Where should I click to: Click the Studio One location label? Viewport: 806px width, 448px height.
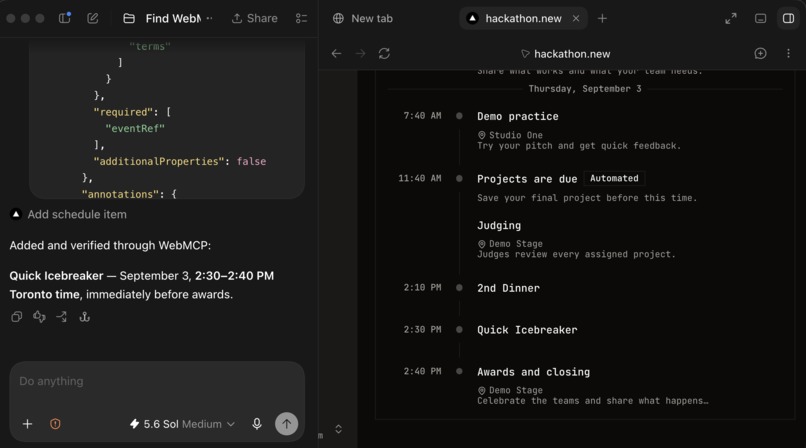(510, 135)
